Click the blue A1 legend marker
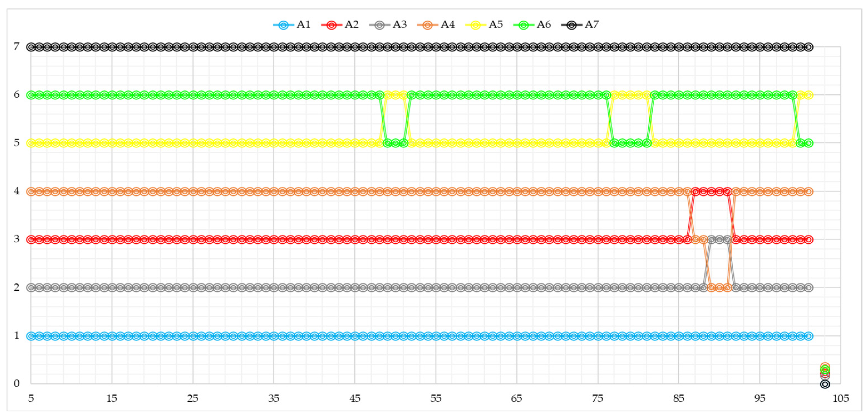Viewport: 868px width, 419px height. click(x=283, y=25)
